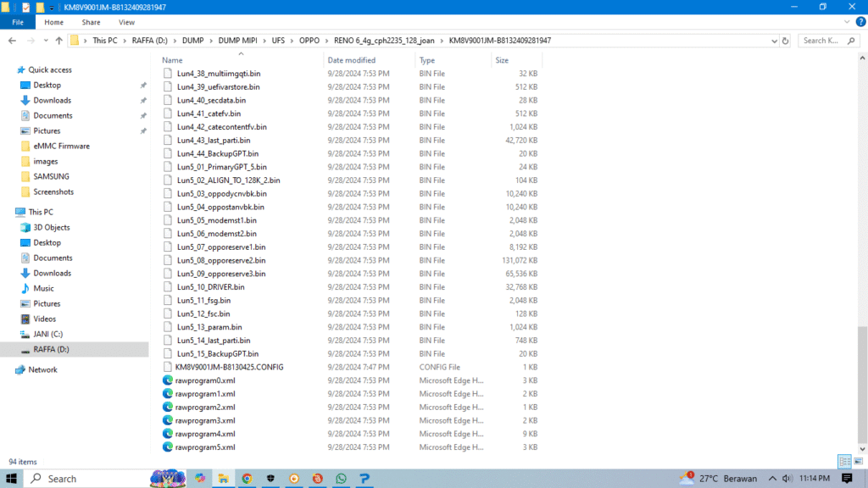868x488 pixels.
Task: Open the Copilot taskbar icon
Action: (x=200, y=479)
